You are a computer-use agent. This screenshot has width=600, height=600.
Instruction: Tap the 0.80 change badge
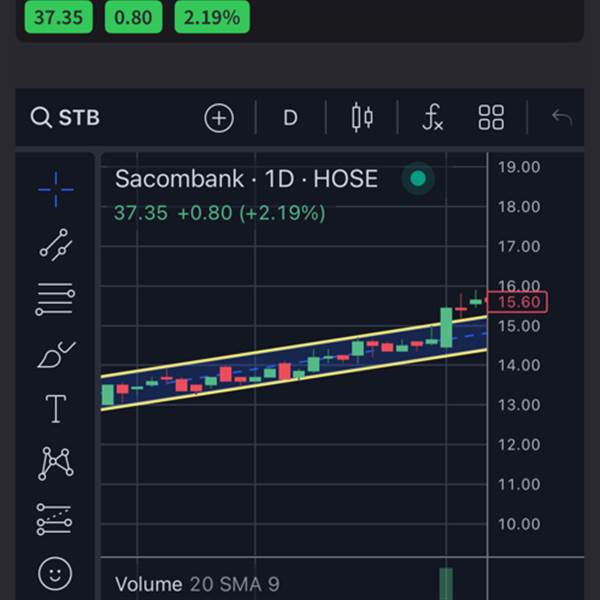[x=134, y=17]
